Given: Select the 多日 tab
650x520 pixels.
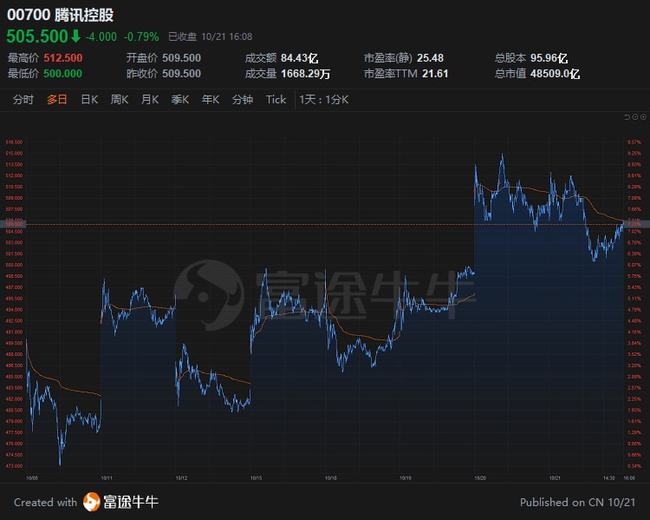Looking at the screenshot, I should pos(57,100).
